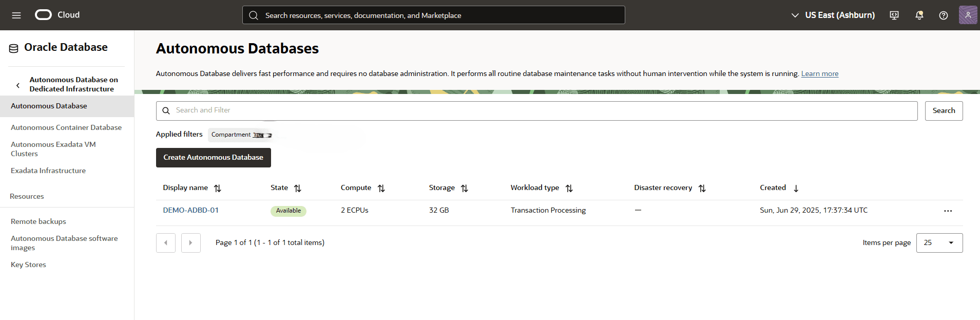Open Autonomous Container Database page
The image size is (980, 320).
click(66, 127)
